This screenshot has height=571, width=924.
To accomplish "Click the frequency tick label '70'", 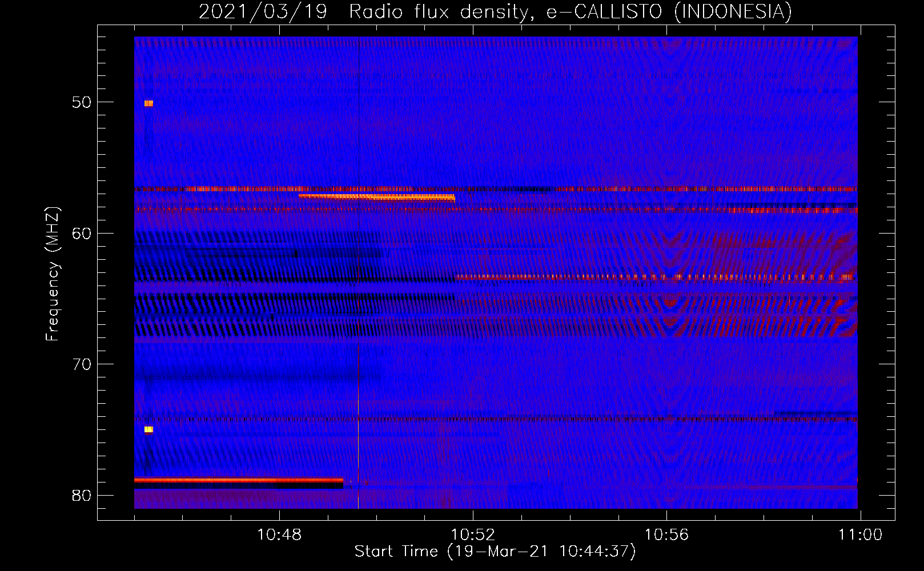I will click(82, 364).
